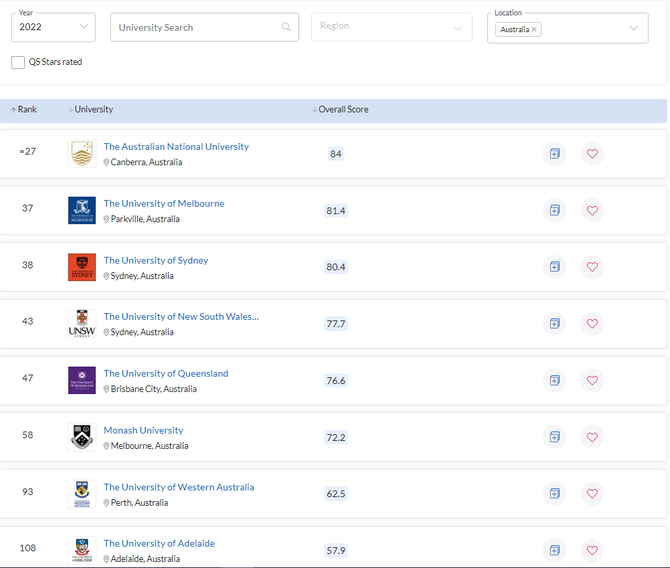Click the Parkville, Australia location text
The height and width of the screenshot is (568, 670).
click(x=145, y=219)
